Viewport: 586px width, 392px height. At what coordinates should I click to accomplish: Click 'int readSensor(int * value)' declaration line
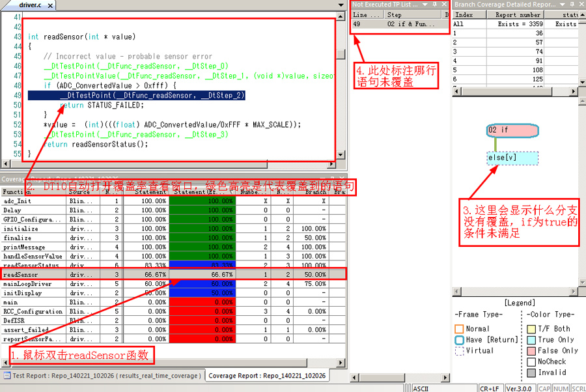[82, 37]
